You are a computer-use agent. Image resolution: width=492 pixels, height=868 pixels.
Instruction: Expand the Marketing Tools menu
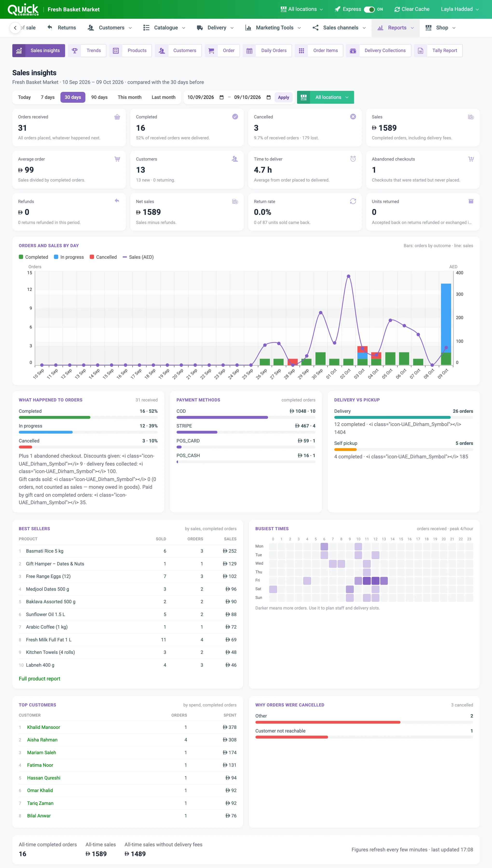tap(273, 28)
